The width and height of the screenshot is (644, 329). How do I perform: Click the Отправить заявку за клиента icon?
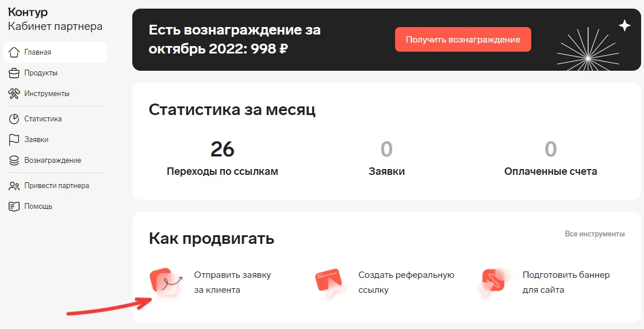166,282
